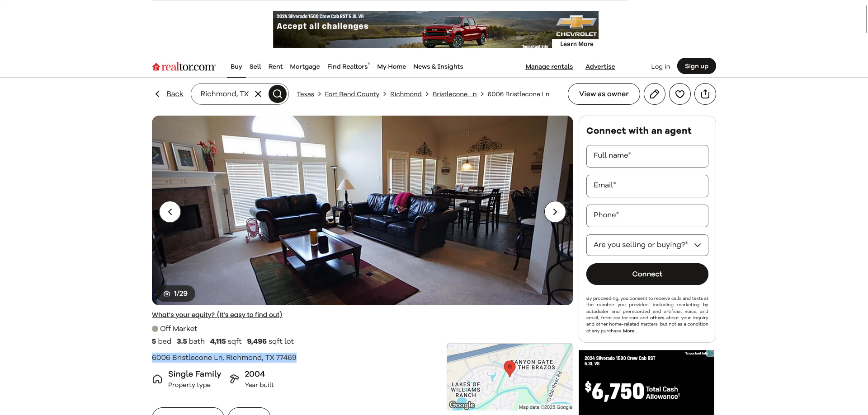Click the pencil edit icon

point(654,94)
